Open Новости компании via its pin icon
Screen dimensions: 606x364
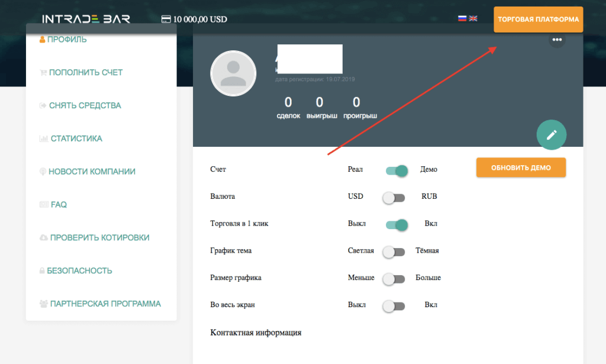pyautogui.click(x=42, y=171)
